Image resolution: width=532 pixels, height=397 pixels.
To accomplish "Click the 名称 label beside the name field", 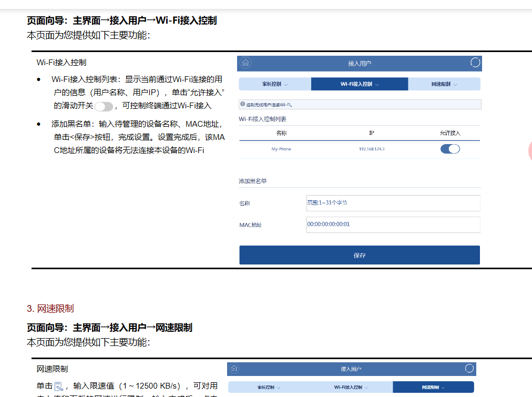I will pos(244,203).
